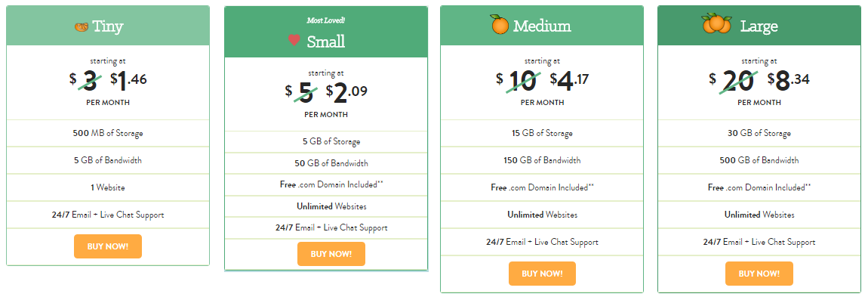Viewport: 868px width, 297px height.
Task: Click the $8.34 Large plan price
Action: (788, 80)
